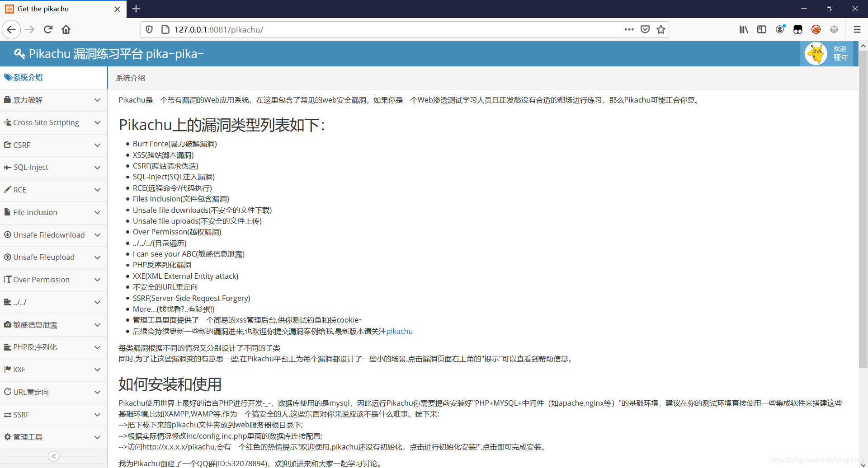Expand the SQL-Inject submenu chevron
This screenshot has width=868, height=468.
pyautogui.click(x=97, y=168)
